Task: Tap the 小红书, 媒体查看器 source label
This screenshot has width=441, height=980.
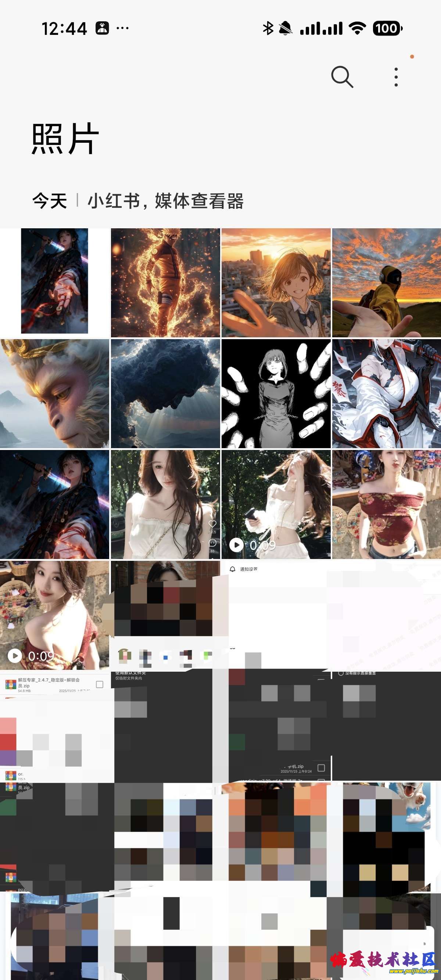Action: 166,201
